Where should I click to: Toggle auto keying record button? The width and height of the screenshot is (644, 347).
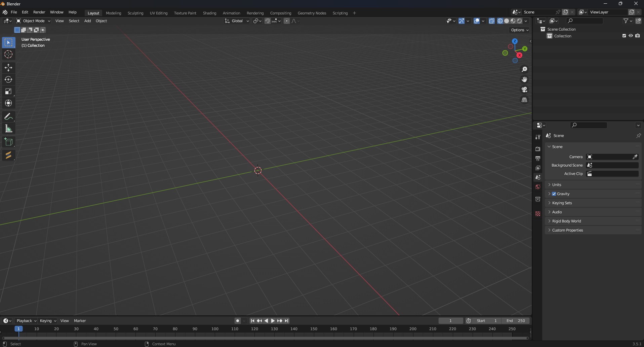(x=238, y=321)
